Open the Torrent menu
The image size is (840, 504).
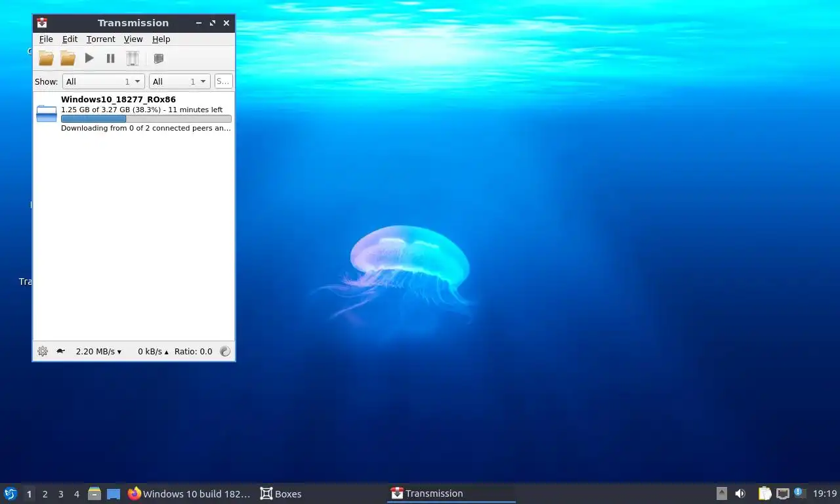pos(100,39)
